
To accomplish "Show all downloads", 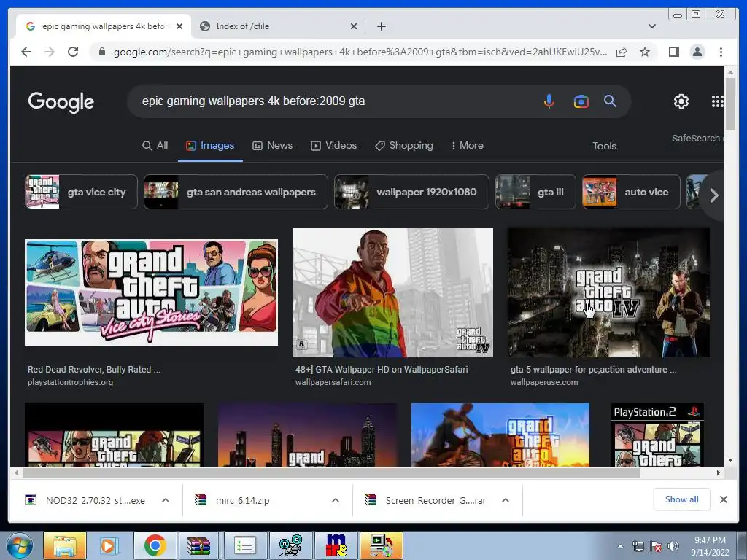I will [682, 499].
